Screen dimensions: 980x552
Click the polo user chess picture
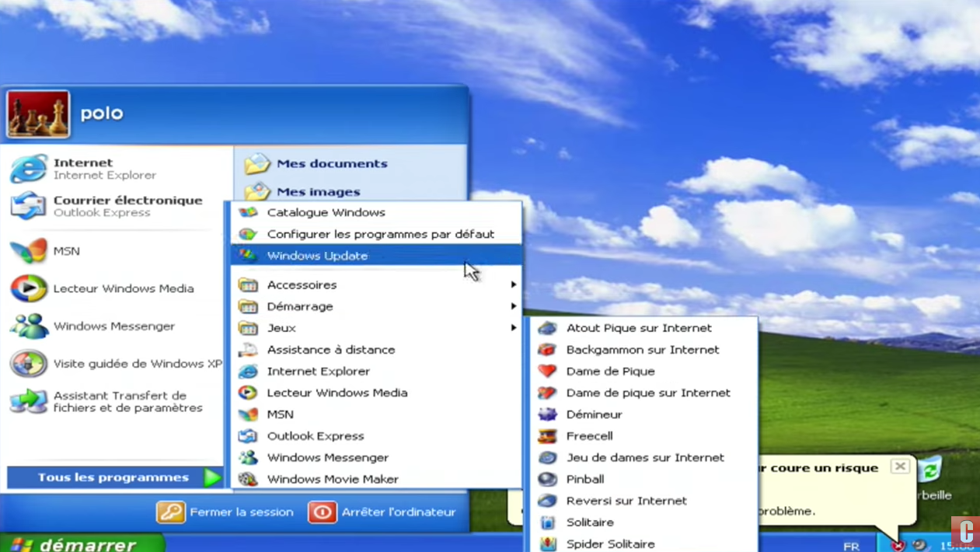(38, 114)
